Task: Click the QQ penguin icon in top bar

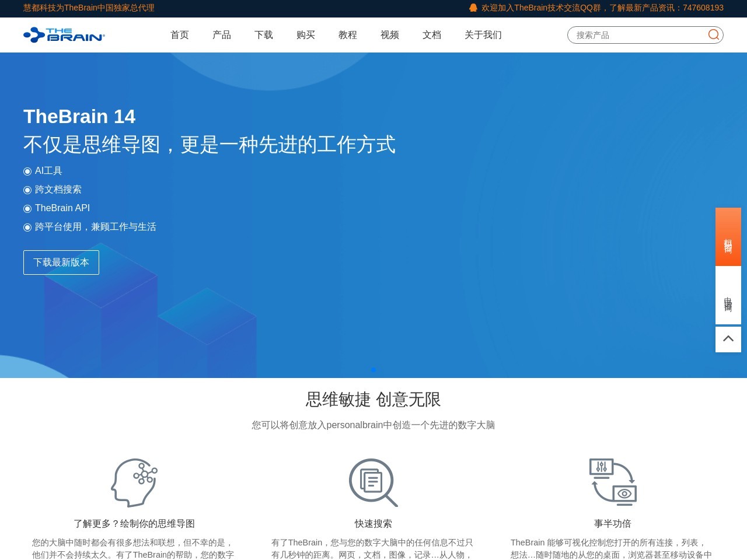Action: coord(473,8)
